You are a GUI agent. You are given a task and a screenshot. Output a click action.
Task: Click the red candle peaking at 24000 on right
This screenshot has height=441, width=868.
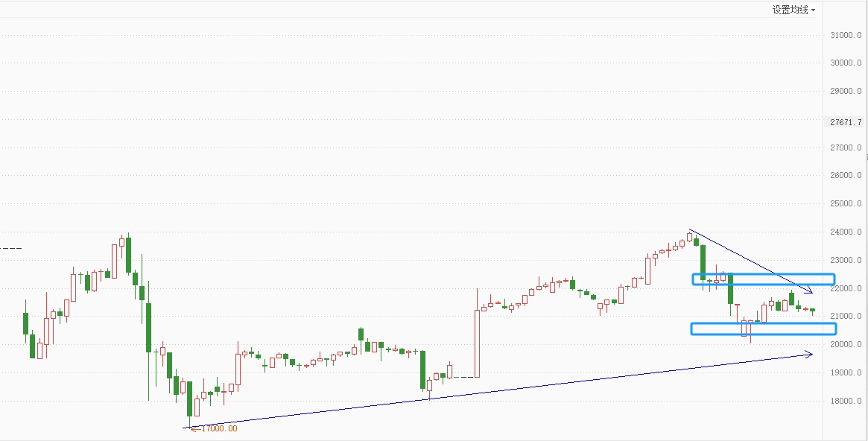pos(689,237)
